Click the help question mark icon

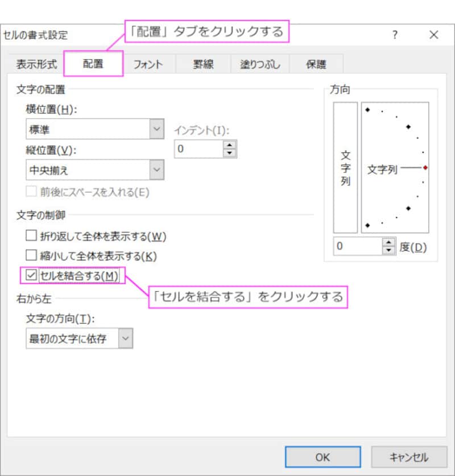395,34
